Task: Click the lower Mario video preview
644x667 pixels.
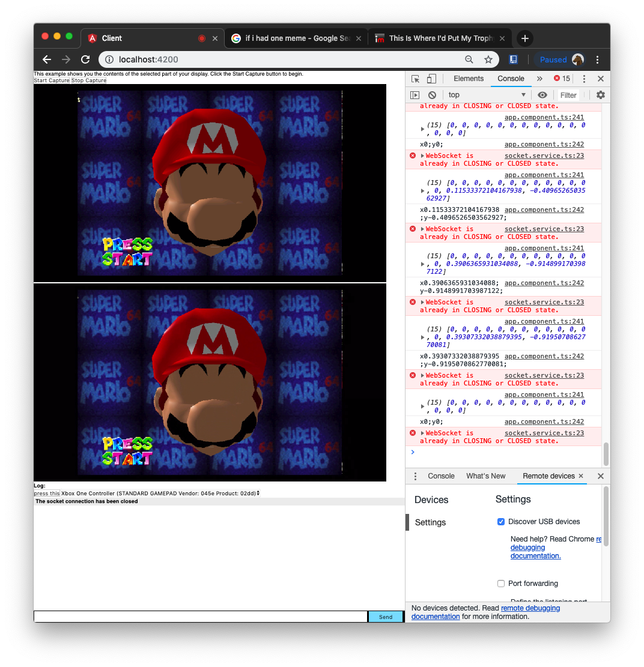Action: pyautogui.click(x=210, y=382)
